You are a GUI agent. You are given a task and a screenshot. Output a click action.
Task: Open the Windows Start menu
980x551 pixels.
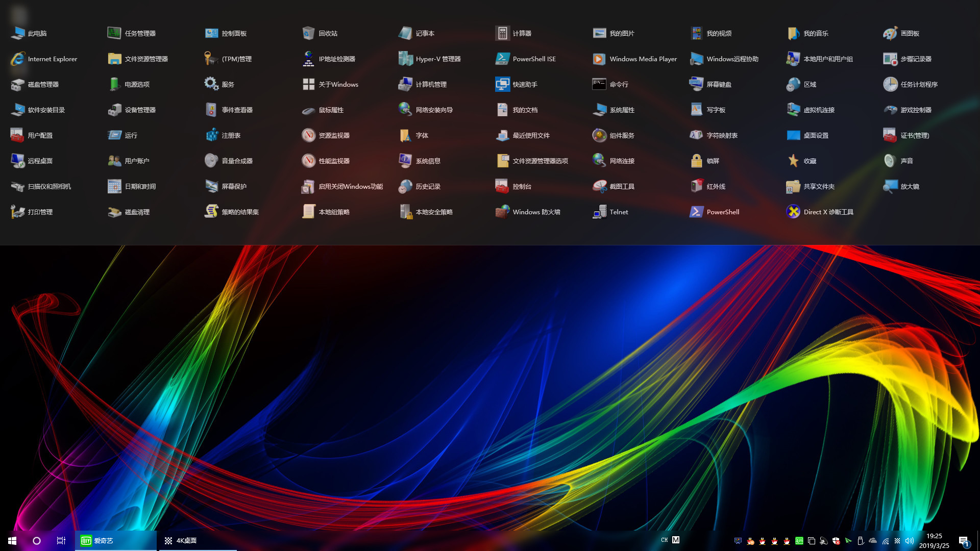point(11,540)
